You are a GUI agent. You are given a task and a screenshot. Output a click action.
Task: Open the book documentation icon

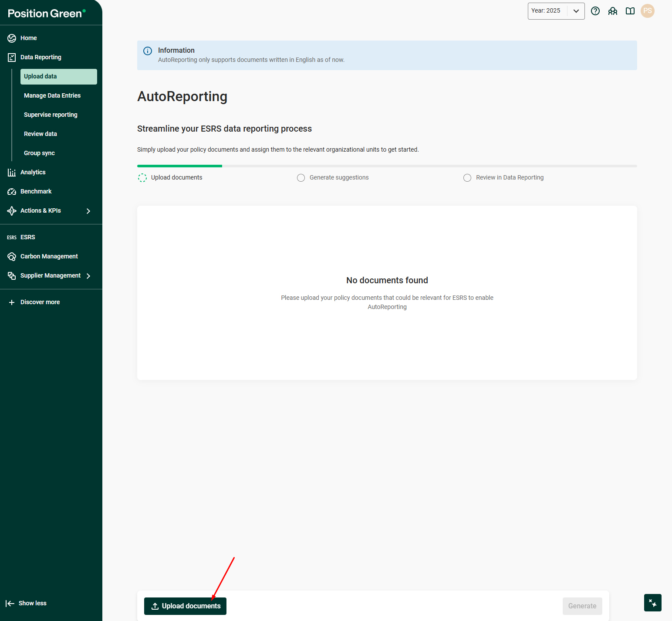[630, 11]
